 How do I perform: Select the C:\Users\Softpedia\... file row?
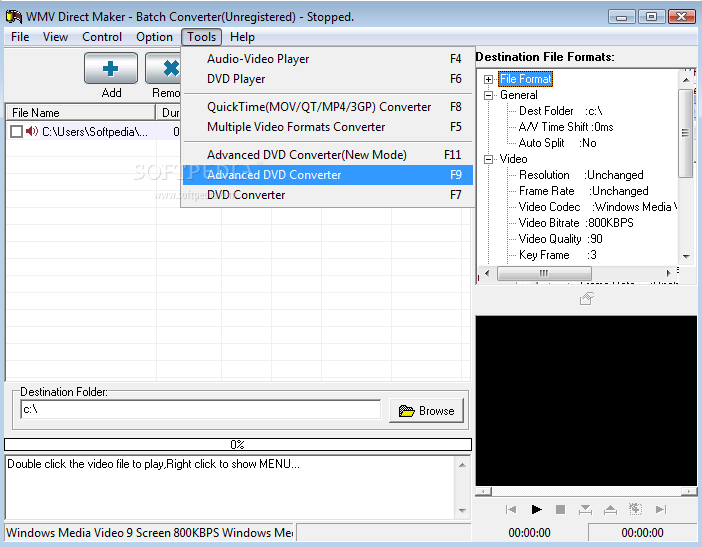(x=94, y=132)
